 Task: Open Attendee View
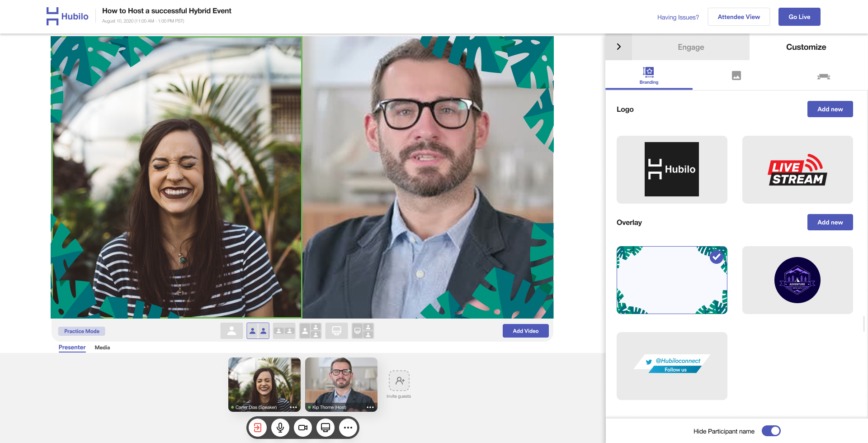[x=739, y=17]
